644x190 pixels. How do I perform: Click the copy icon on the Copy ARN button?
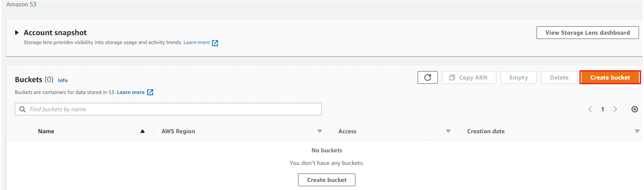click(x=452, y=78)
